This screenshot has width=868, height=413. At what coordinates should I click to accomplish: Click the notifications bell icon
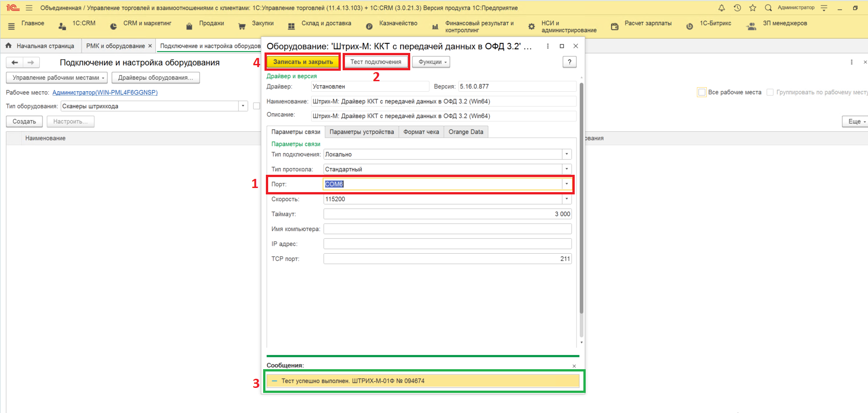pos(721,8)
